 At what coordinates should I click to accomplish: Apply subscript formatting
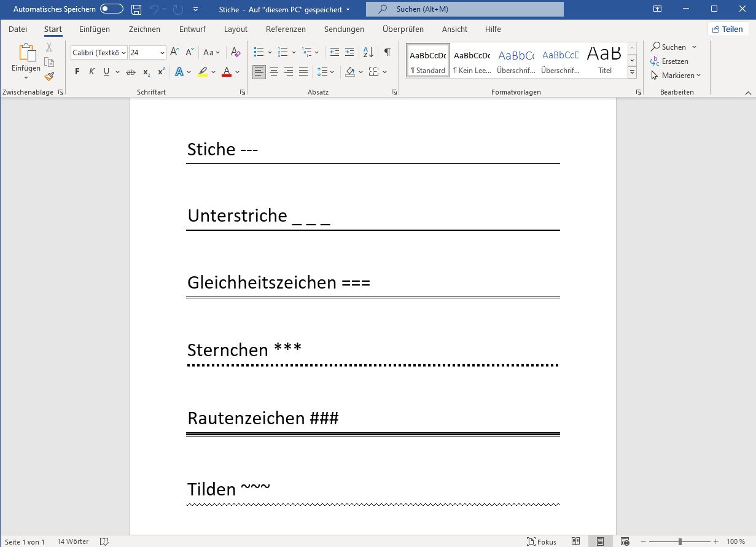point(146,72)
